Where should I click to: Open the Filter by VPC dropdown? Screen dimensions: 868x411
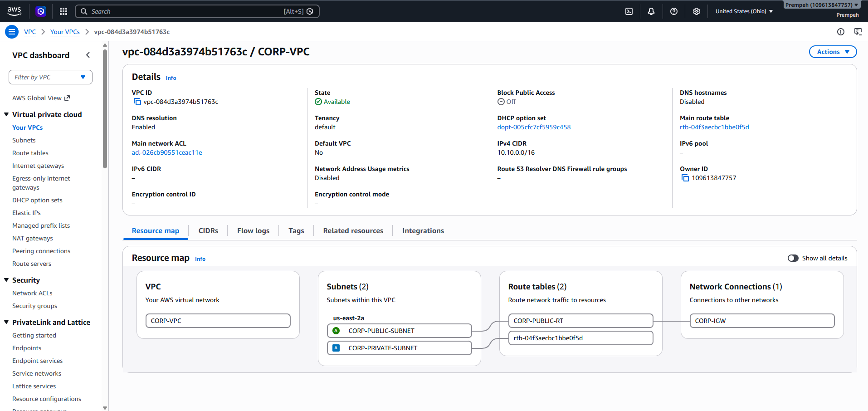tap(50, 77)
